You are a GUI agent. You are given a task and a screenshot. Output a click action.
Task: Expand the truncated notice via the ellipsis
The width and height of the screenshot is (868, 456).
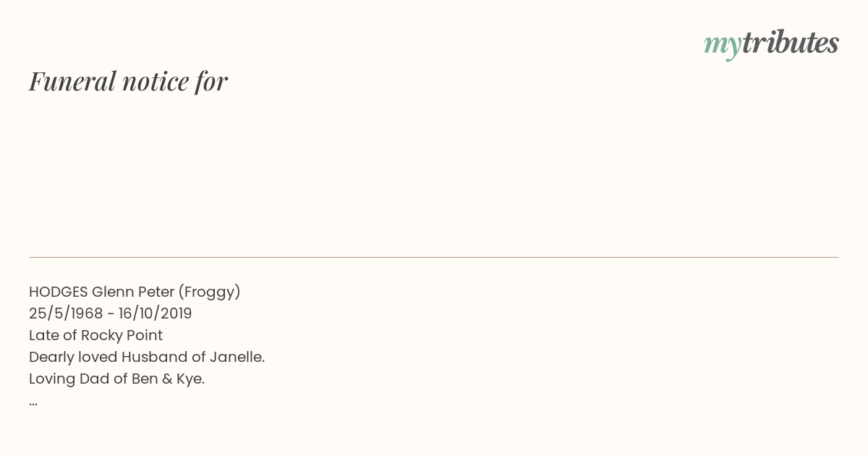(33, 403)
